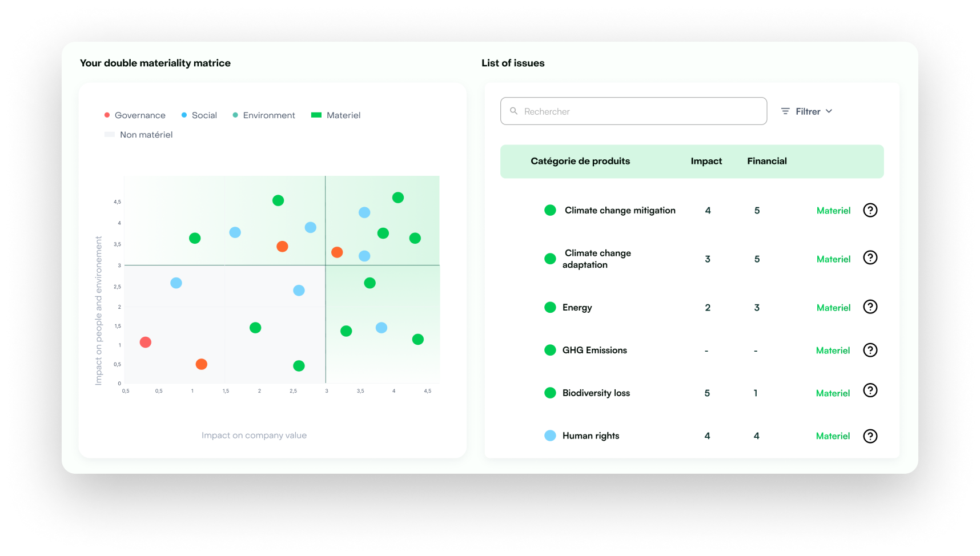The image size is (980, 556).
Task: Click Materiel status in Biodiversity loss row
Action: pos(833,393)
